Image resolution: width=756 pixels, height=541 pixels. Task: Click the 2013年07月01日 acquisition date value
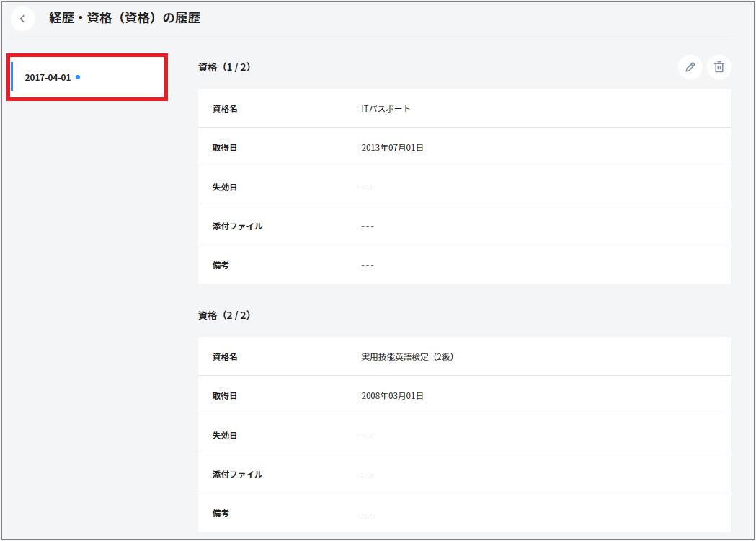coord(392,148)
